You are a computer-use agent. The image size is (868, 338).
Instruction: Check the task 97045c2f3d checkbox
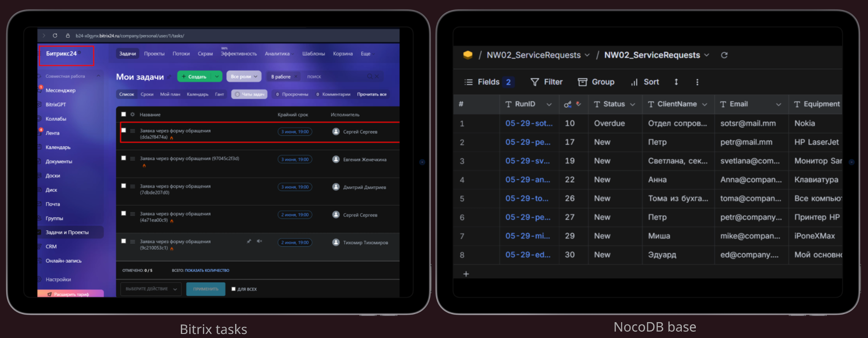click(123, 158)
